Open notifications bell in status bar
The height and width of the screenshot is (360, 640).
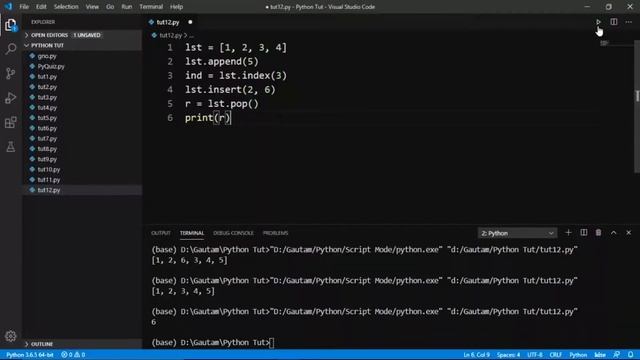click(x=631, y=355)
